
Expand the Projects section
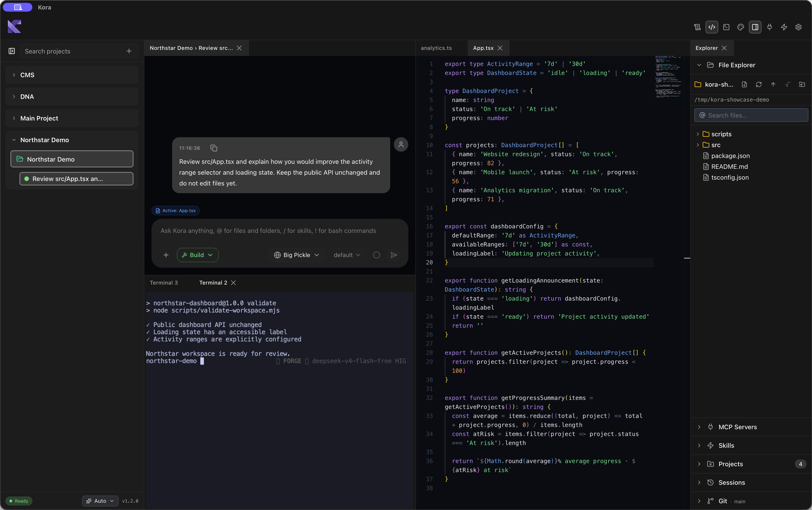pos(751,464)
